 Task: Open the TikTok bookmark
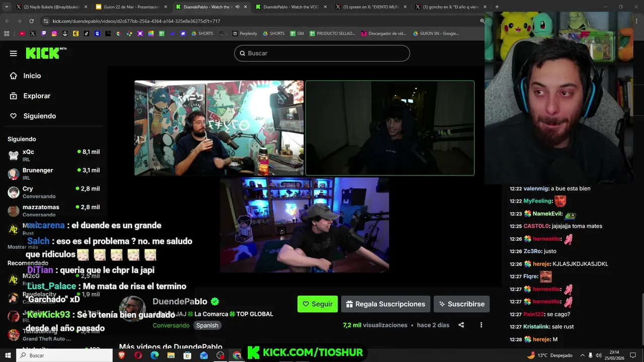[87, 34]
